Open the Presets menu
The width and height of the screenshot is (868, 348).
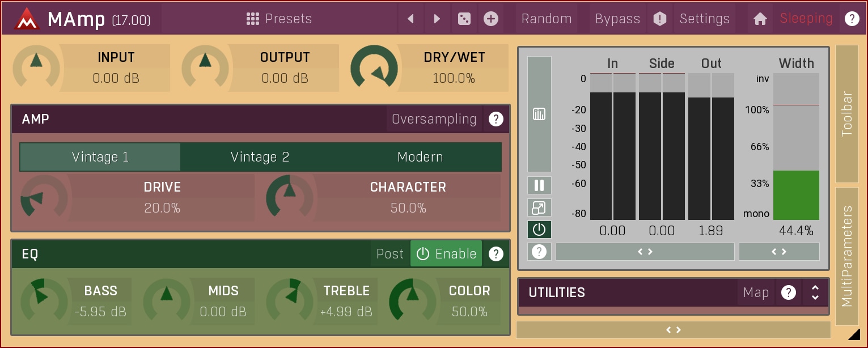(279, 19)
